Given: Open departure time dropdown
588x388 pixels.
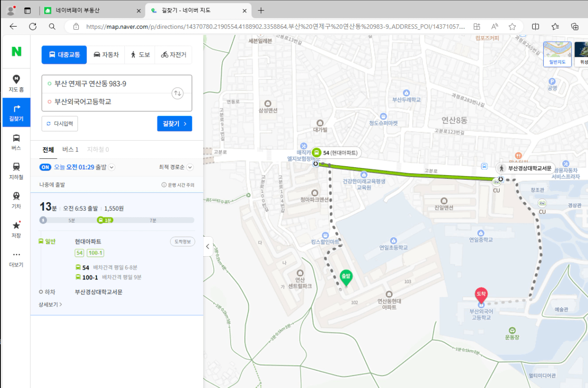Looking at the screenshot, I should coord(112,167).
